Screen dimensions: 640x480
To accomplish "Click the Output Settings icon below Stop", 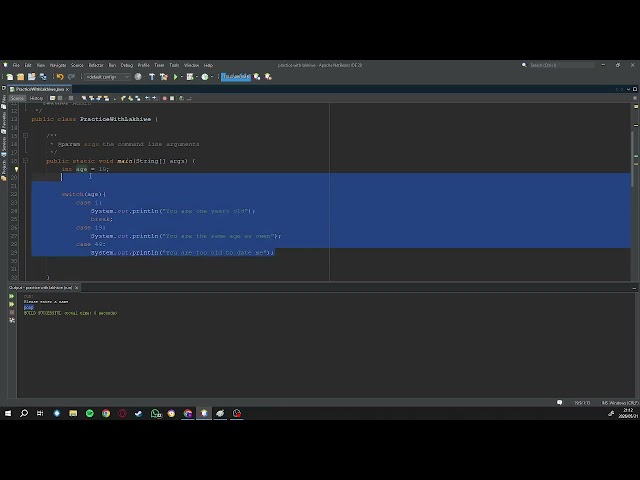I will click(x=12, y=320).
